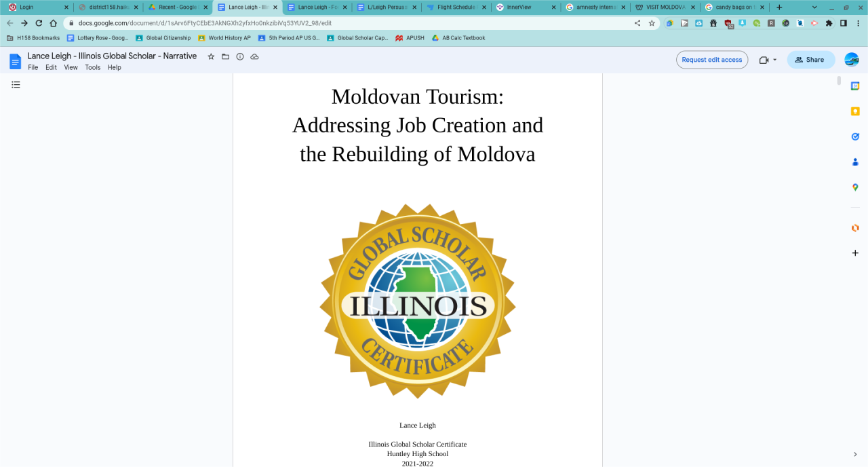Open the H158 Bookmarks folder
Image resolution: width=868 pixels, height=467 pixels.
coord(33,38)
